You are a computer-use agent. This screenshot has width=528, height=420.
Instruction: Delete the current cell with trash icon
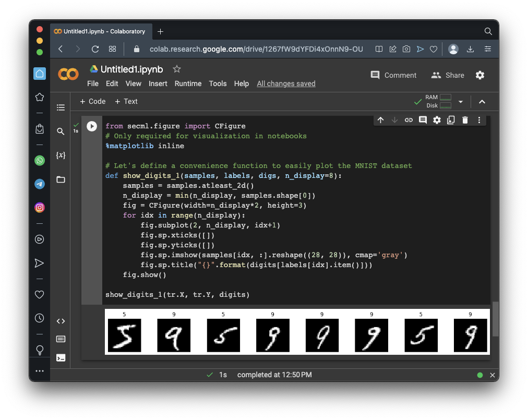[465, 120]
